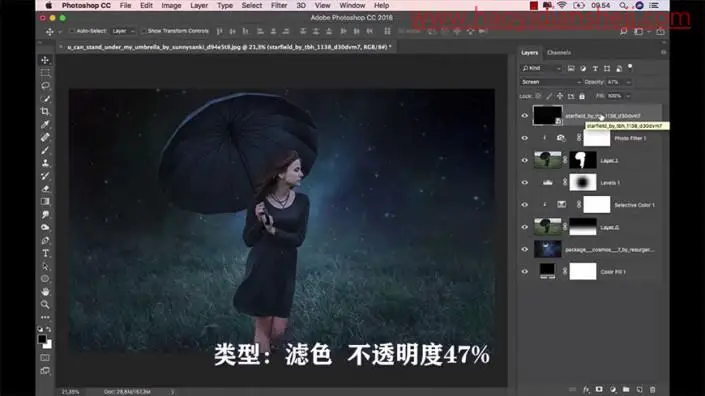The image size is (705, 396).
Task: Click the foreground black color swatch
Action: pos(42,339)
